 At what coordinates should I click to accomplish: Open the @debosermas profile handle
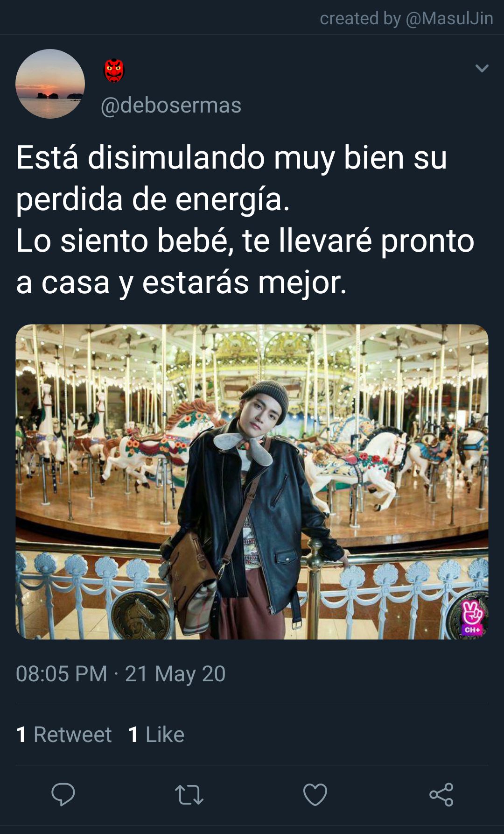click(x=171, y=105)
